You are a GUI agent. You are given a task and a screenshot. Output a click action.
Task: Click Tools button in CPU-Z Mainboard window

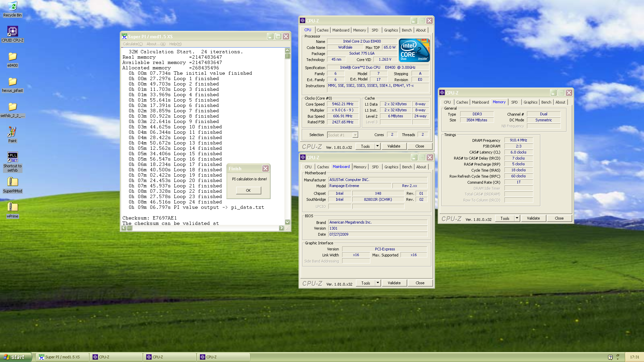(366, 283)
